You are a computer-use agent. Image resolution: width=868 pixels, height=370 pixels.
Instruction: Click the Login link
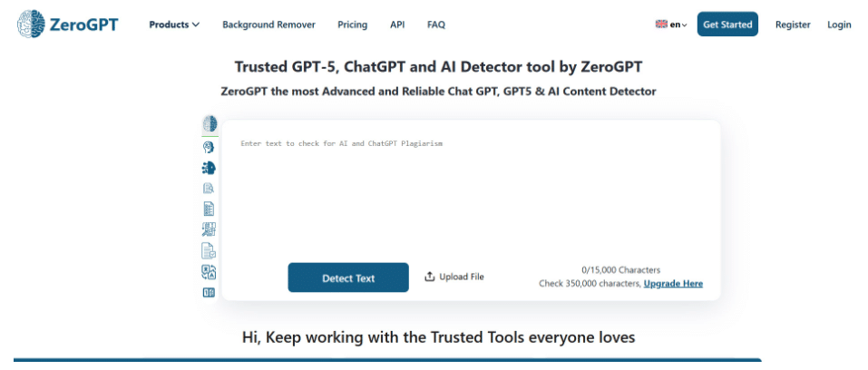[x=839, y=24]
